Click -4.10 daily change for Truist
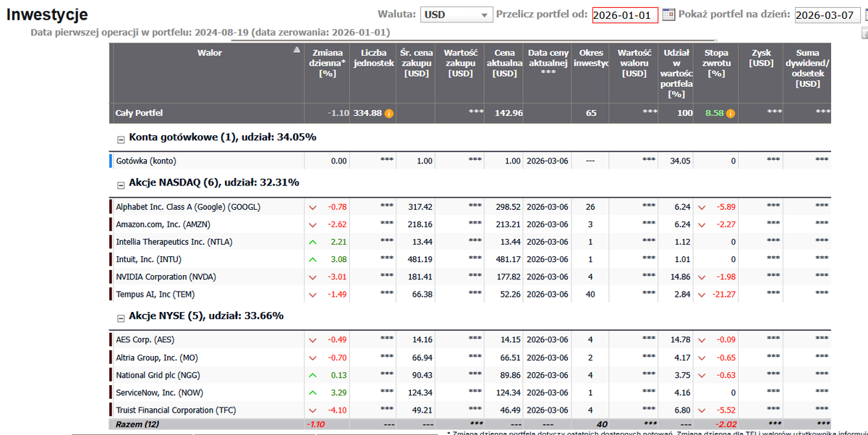This screenshot has width=868, height=435. (x=337, y=410)
